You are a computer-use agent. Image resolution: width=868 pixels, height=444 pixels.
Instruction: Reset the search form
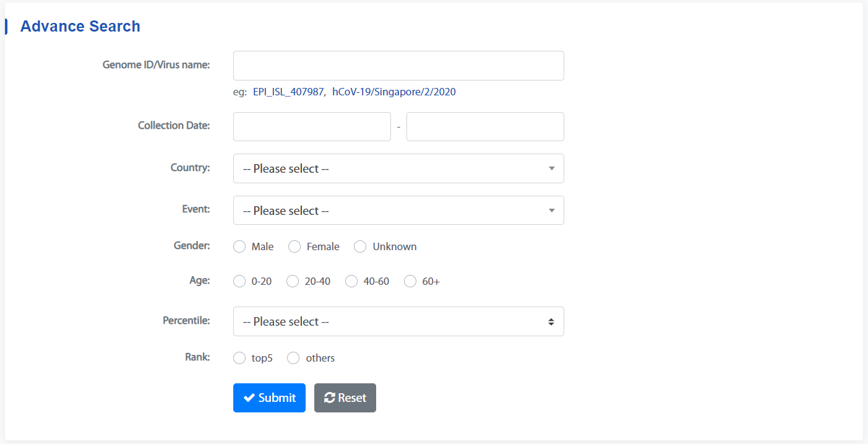[x=345, y=398]
